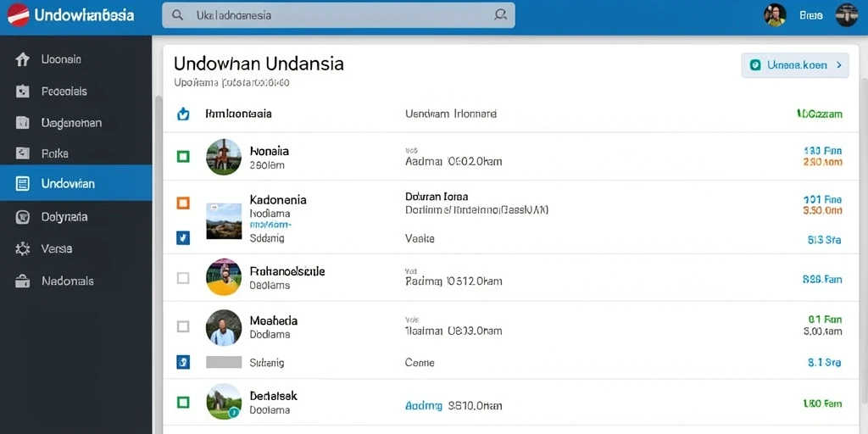Screen dimensions: 868x434
Task: Open the Poika sidebar item
Action: (x=75, y=153)
